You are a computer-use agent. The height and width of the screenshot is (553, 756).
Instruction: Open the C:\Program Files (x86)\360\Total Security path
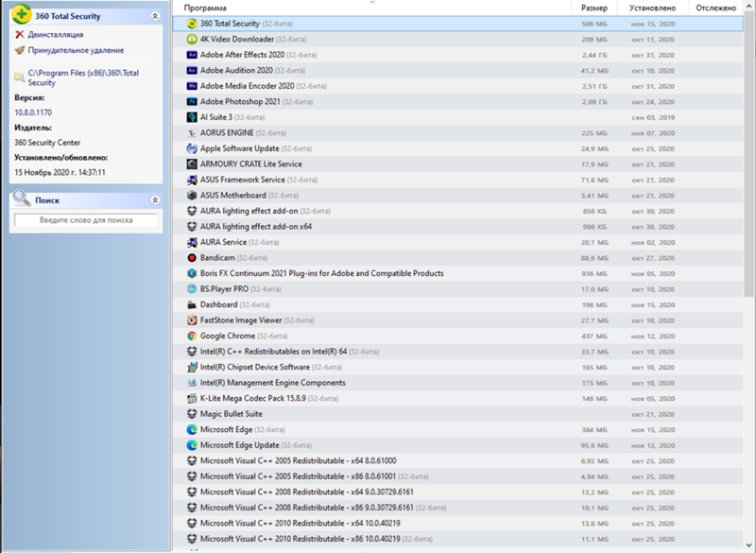(x=83, y=78)
